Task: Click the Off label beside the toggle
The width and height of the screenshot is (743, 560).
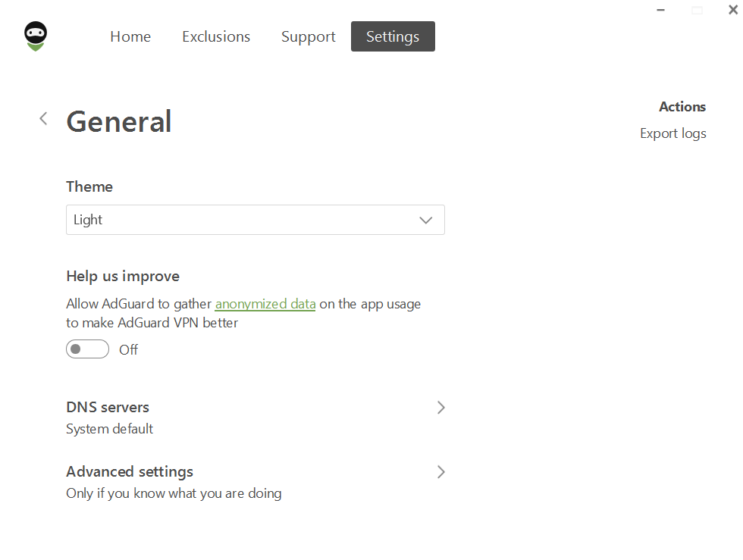Action: pos(128,349)
